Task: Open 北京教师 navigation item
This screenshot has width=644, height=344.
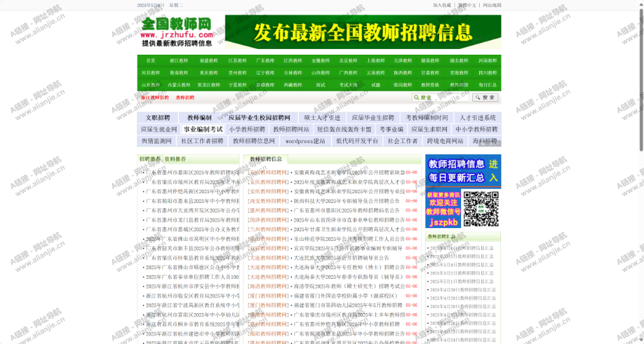Action: click(348, 61)
